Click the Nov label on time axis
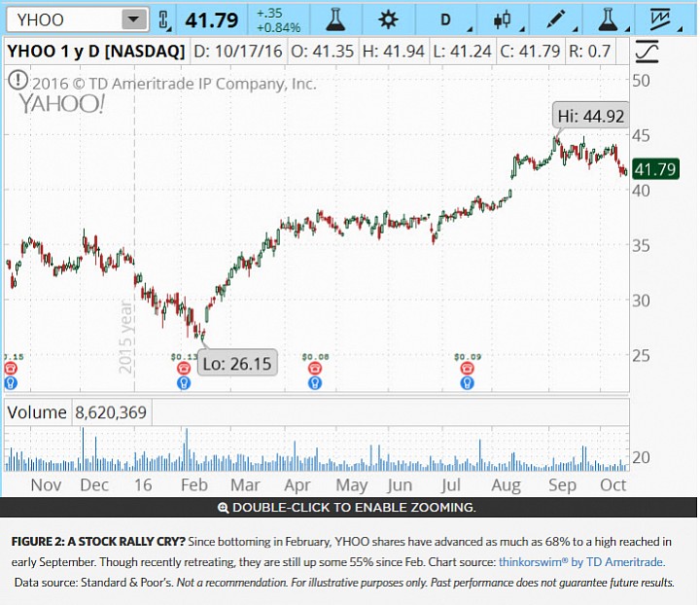 [46, 485]
